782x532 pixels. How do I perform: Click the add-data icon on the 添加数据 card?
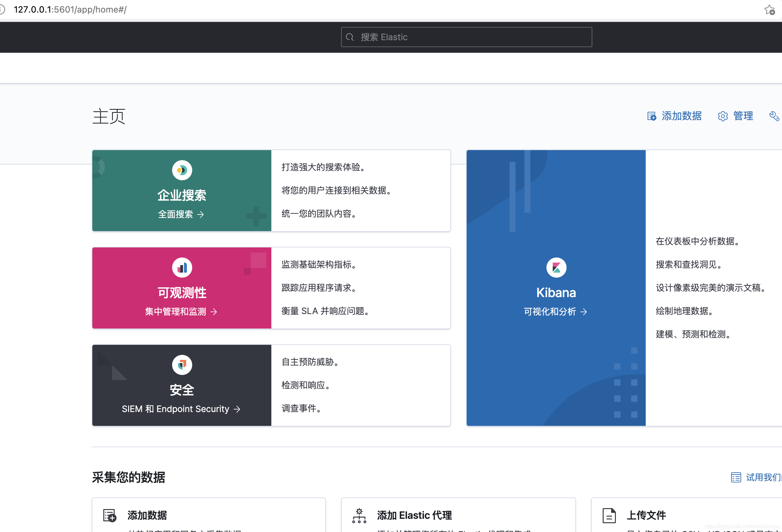[109, 515]
